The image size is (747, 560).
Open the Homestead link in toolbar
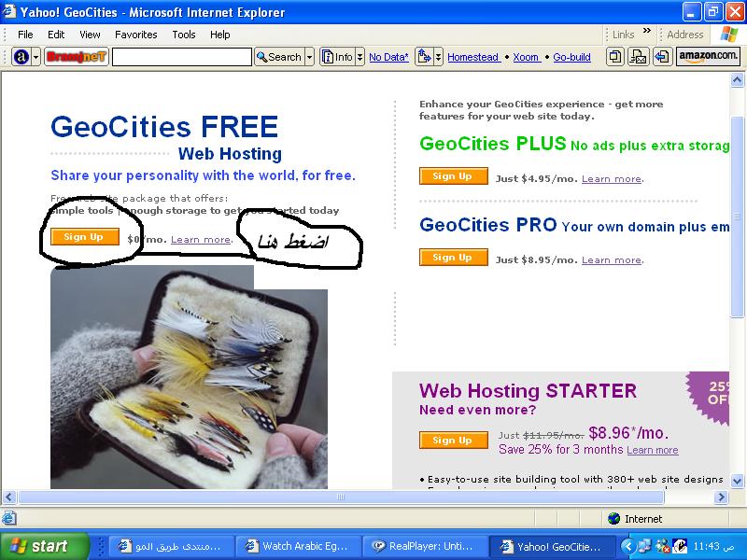coord(473,57)
